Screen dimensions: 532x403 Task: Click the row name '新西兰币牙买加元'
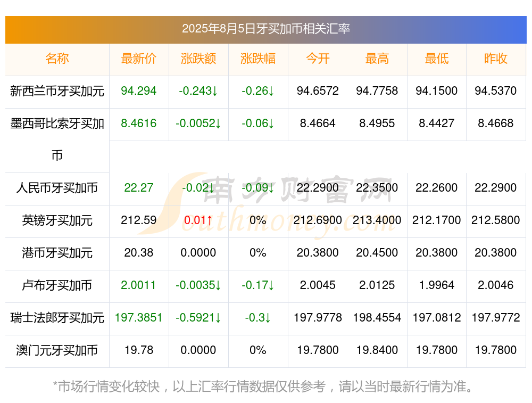[x=57, y=91]
